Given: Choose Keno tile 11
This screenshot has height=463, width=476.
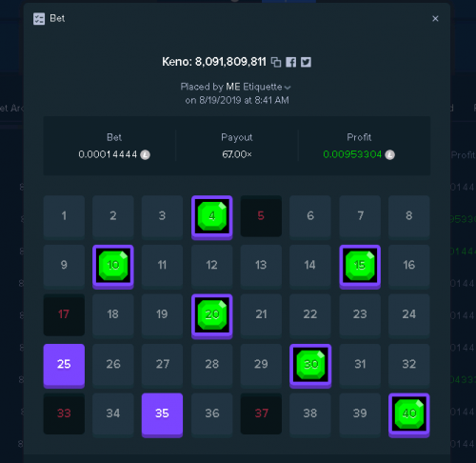Looking at the screenshot, I should pyautogui.click(x=162, y=266).
